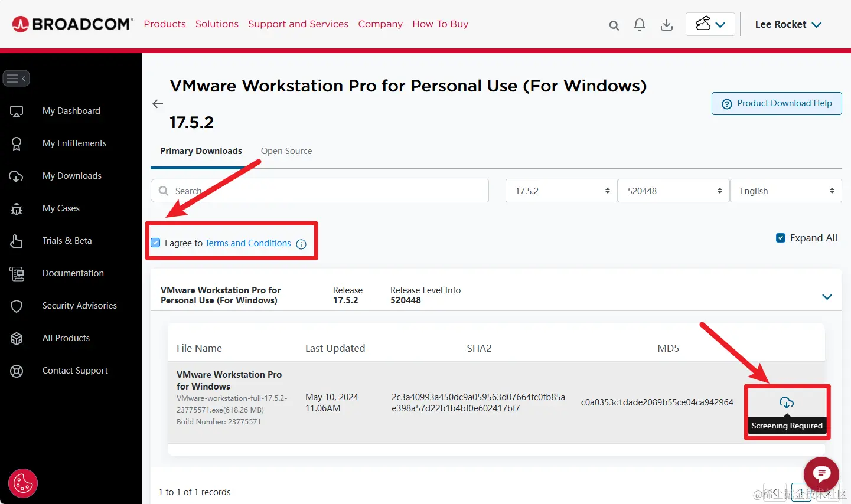Open notifications bell icon
The width and height of the screenshot is (851, 504).
click(640, 25)
